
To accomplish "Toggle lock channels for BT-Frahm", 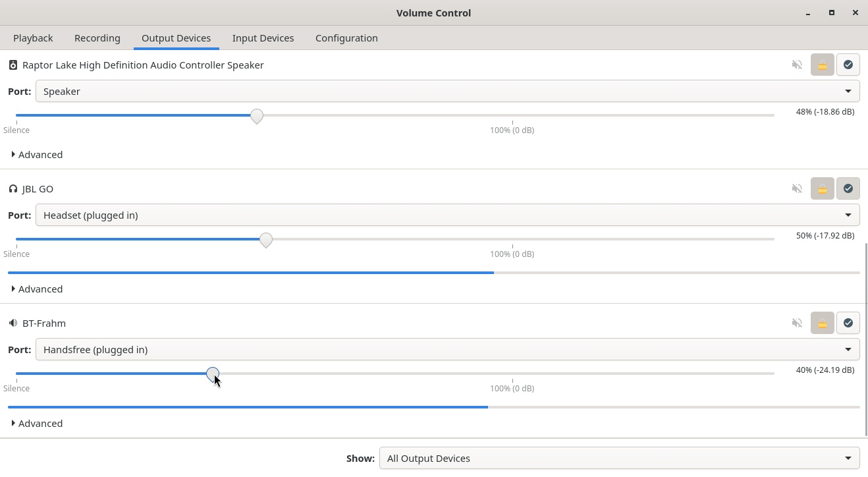I will (x=822, y=323).
